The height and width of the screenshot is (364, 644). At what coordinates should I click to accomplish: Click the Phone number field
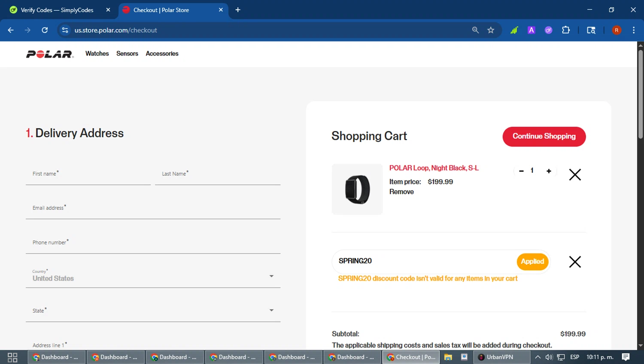153,243
